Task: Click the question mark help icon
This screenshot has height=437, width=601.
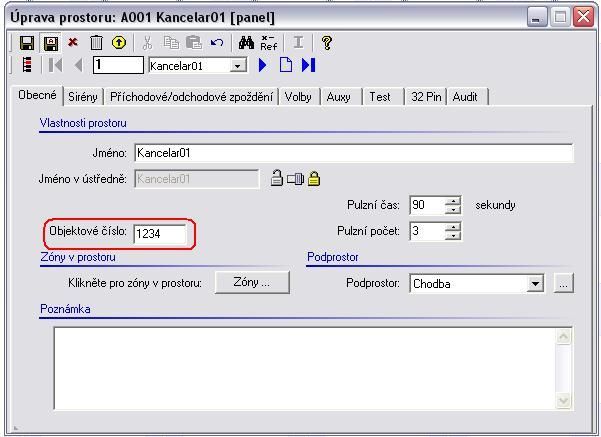Action: [x=326, y=43]
